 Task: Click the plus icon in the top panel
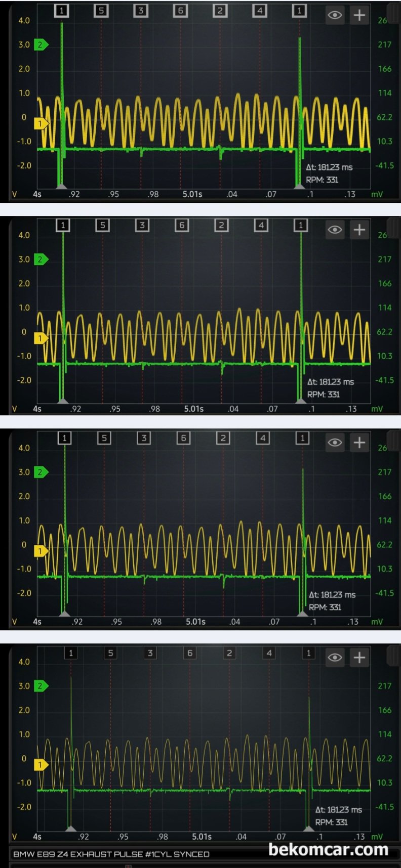click(359, 15)
